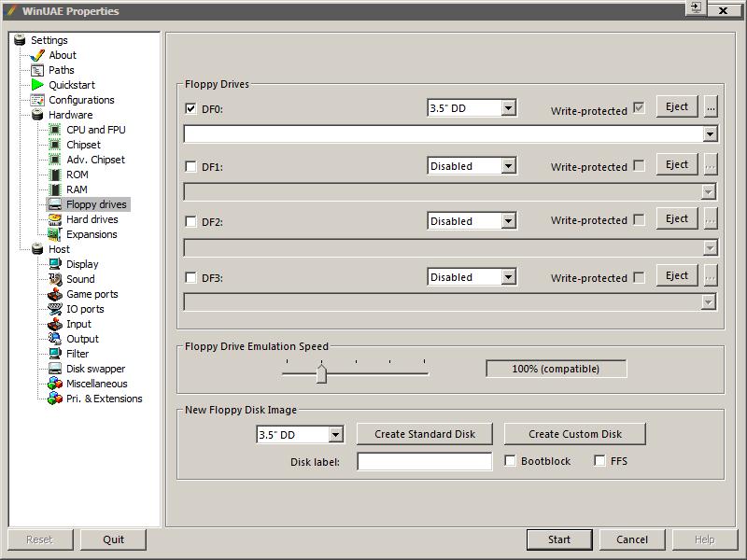The image size is (747, 560).
Task: Click the 100% (compatible) speed readout
Action: (x=556, y=369)
